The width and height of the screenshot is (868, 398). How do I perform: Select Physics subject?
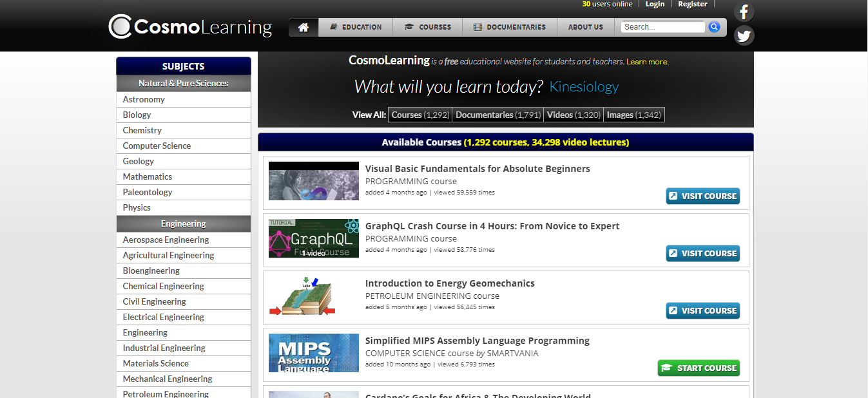[184, 207]
